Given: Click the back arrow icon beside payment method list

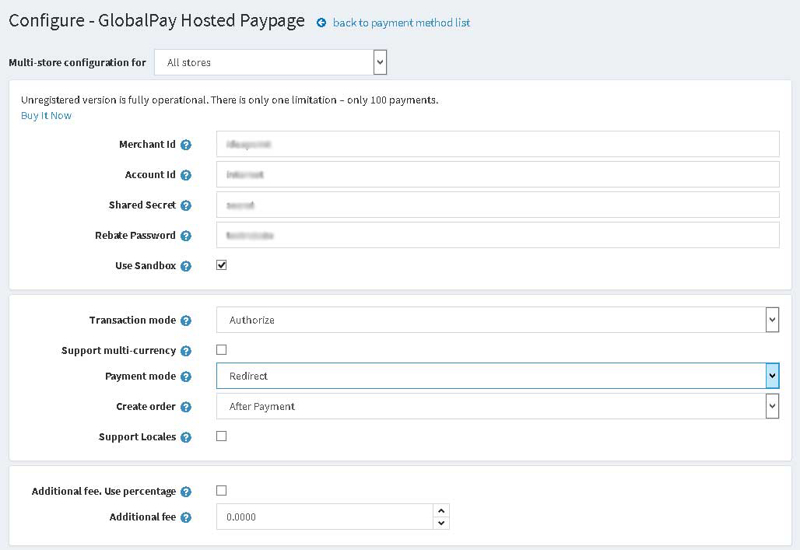Looking at the screenshot, I should click(x=321, y=23).
